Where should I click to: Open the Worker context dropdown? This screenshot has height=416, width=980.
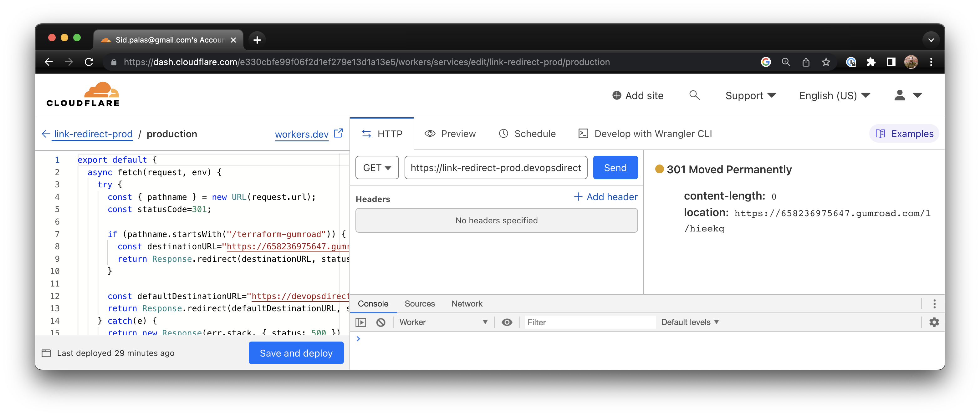coord(443,322)
